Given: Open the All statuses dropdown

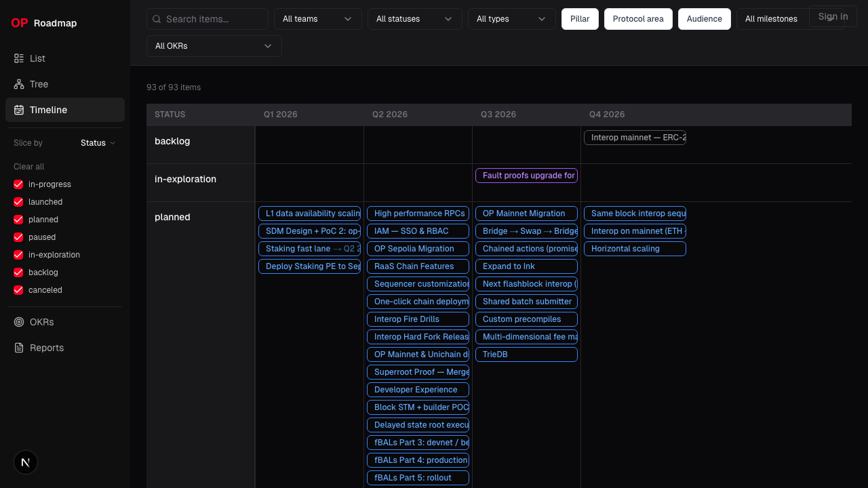Looking at the screenshot, I should (414, 19).
